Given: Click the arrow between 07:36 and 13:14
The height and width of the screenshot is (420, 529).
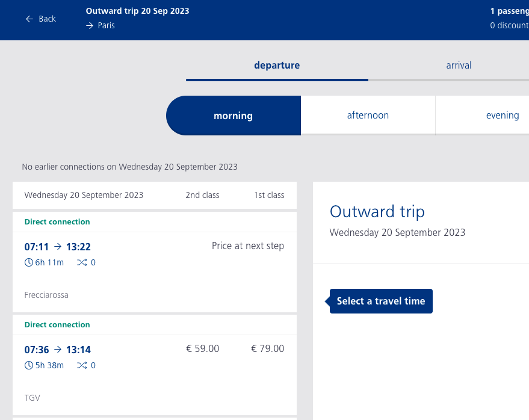Looking at the screenshot, I should 58,350.
